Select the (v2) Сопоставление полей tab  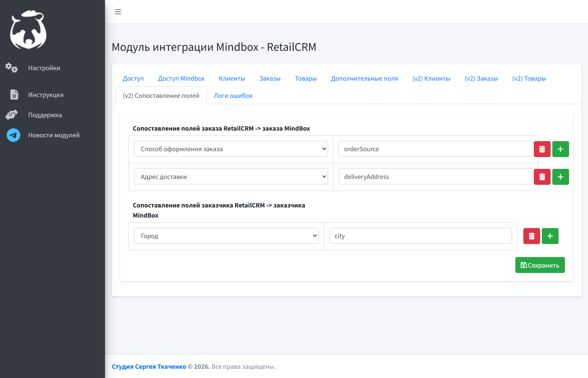pyautogui.click(x=161, y=96)
